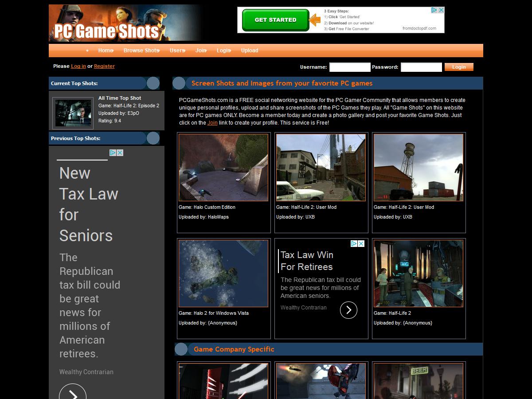Close the 'Tax Law Win For Retirees' ad
The image size is (532, 399).
point(361,243)
